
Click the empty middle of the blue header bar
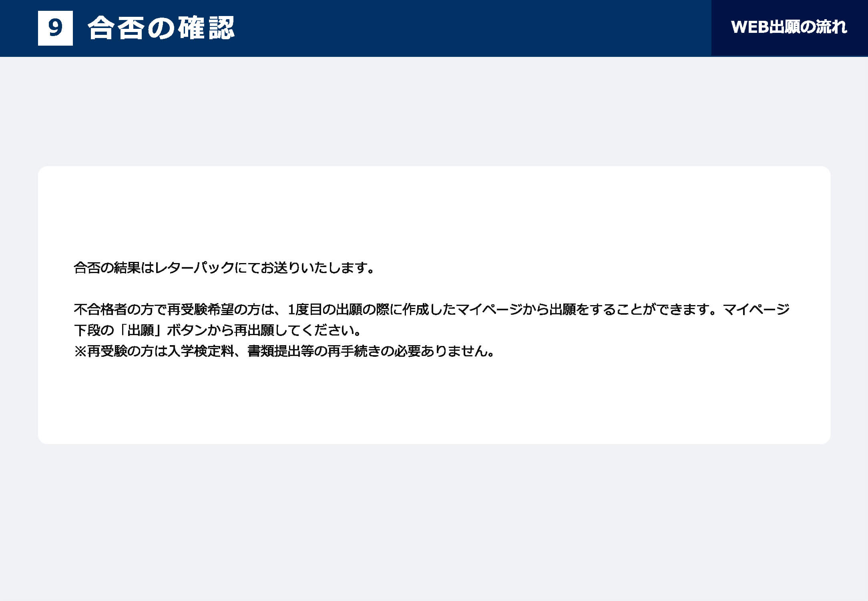(x=472, y=28)
